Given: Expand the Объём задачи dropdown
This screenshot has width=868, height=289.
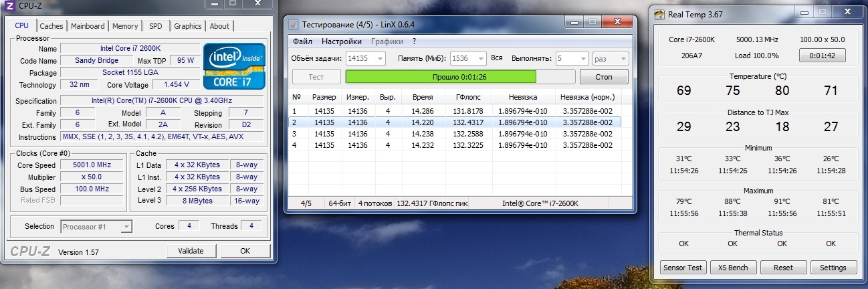Looking at the screenshot, I should [380, 59].
